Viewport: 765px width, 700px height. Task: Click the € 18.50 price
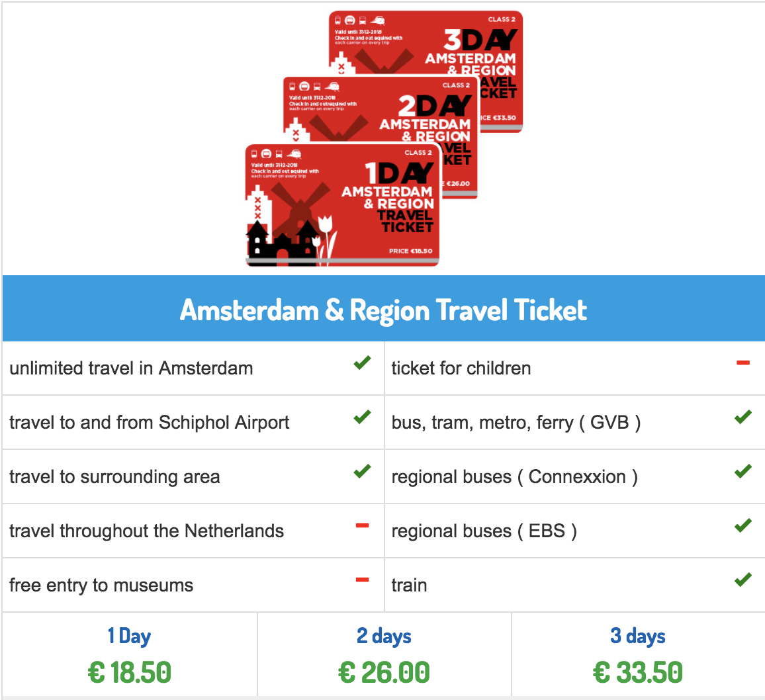click(x=129, y=672)
